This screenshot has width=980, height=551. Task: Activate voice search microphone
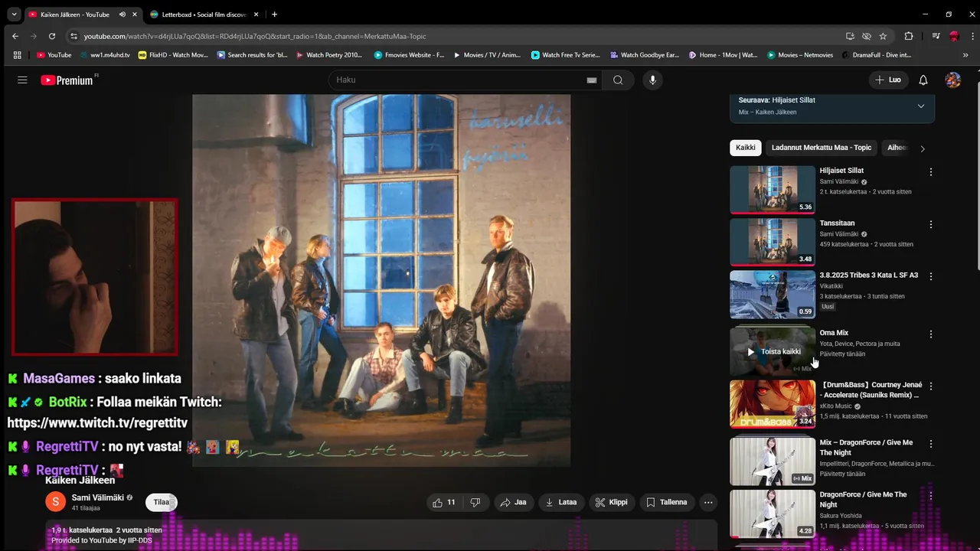point(652,80)
